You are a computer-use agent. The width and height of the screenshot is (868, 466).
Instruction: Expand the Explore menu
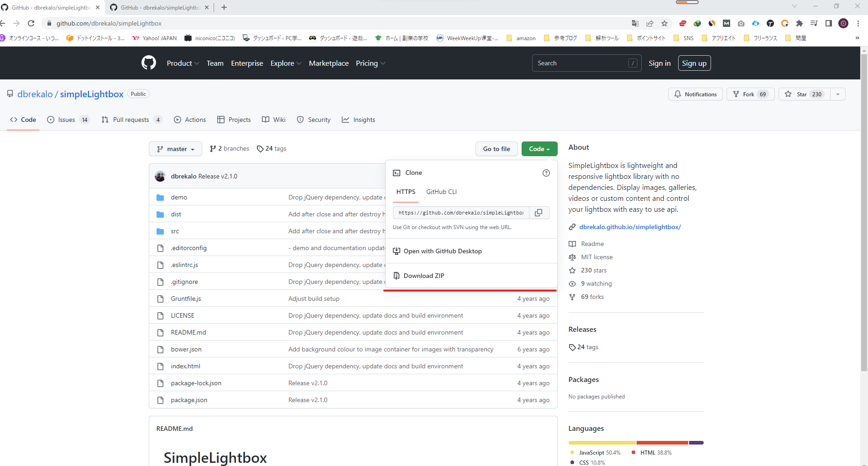pos(286,63)
